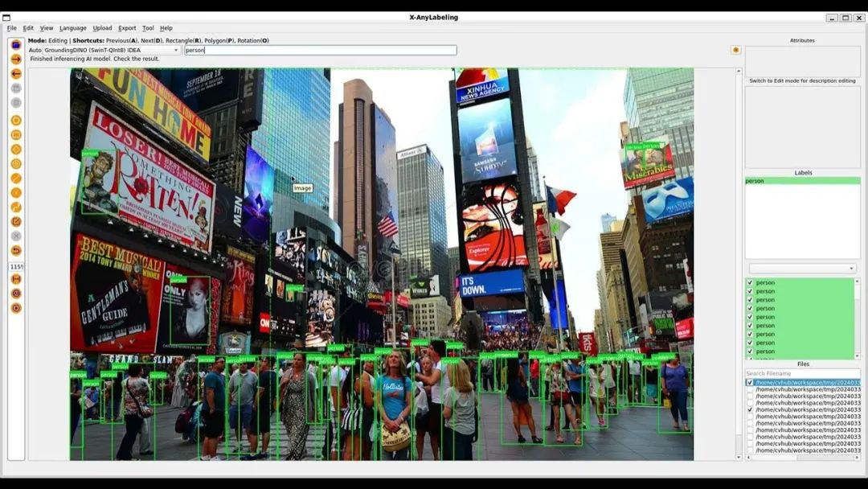Open the Language menu
Image resolution: width=868 pixels, height=489 pixels.
[72, 28]
